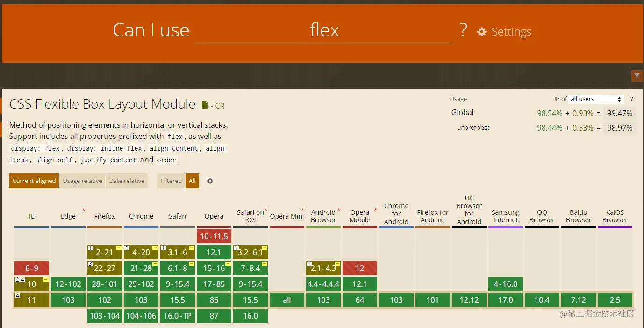Select the All browsers option

tap(192, 181)
